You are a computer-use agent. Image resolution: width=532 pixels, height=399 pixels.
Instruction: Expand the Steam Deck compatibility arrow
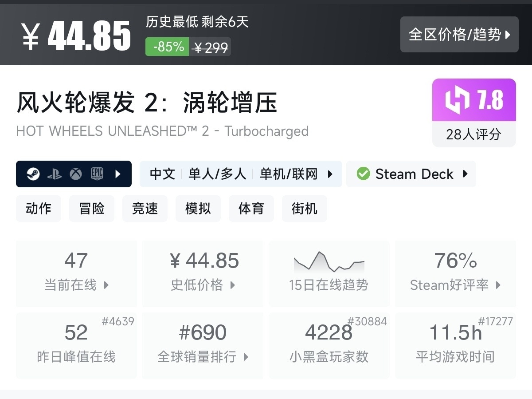pos(465,174)
